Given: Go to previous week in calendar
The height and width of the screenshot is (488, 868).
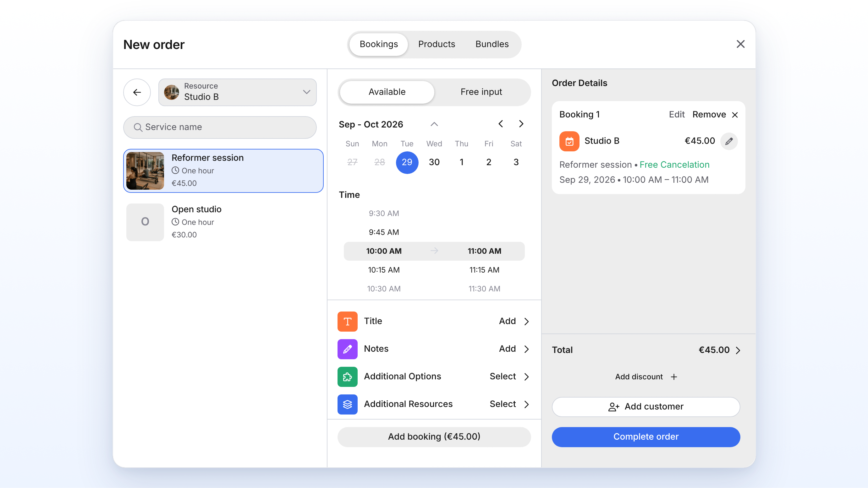Looking at the screenshot, I should 501,124.
